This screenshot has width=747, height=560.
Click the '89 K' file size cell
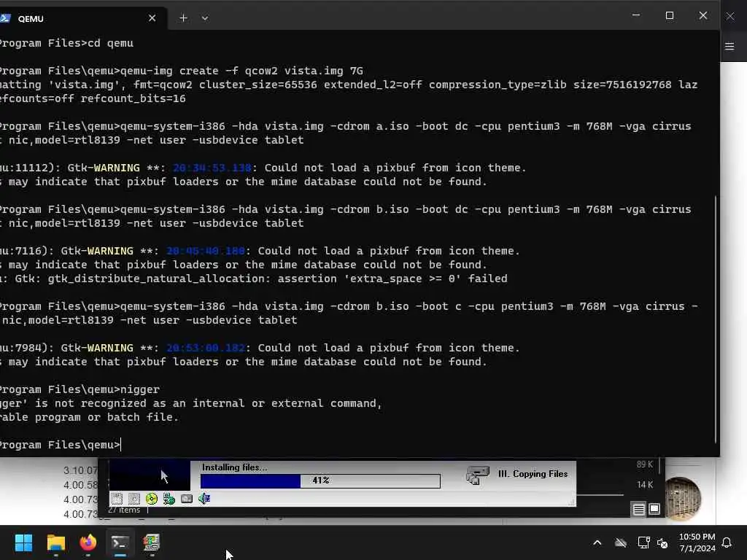[x=645, y=464]
